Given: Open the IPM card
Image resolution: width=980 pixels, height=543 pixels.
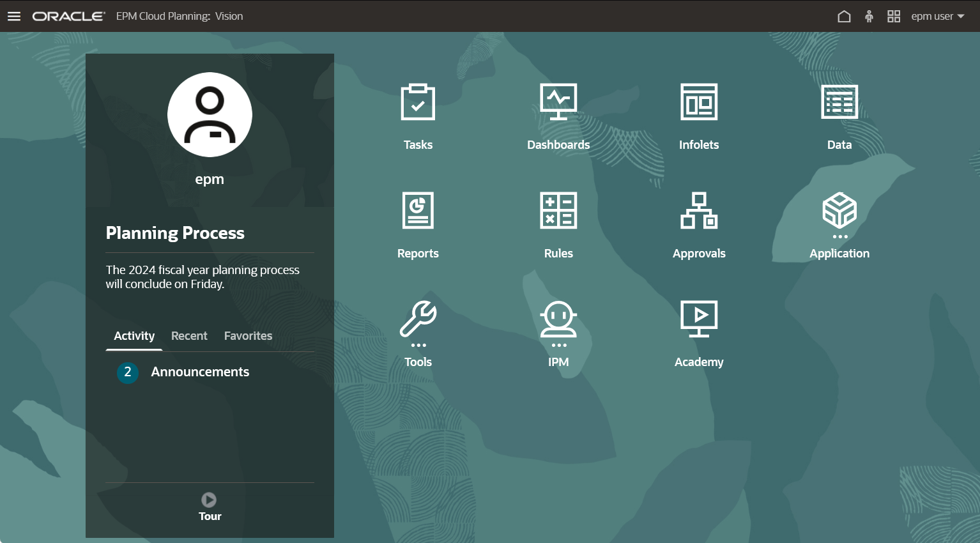Looking at the screenshot, I should click(558, 332).
